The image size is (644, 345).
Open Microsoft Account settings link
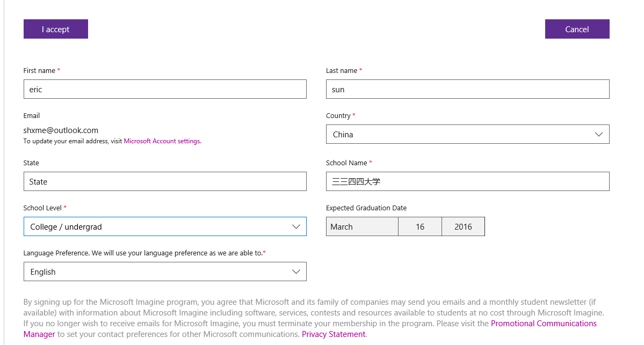162,141
